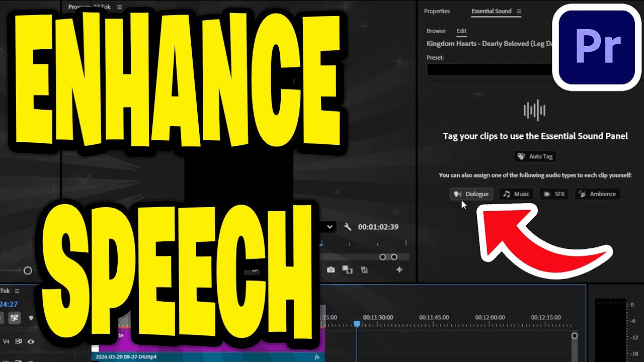Open the Properties tab

tap(437, 11)
